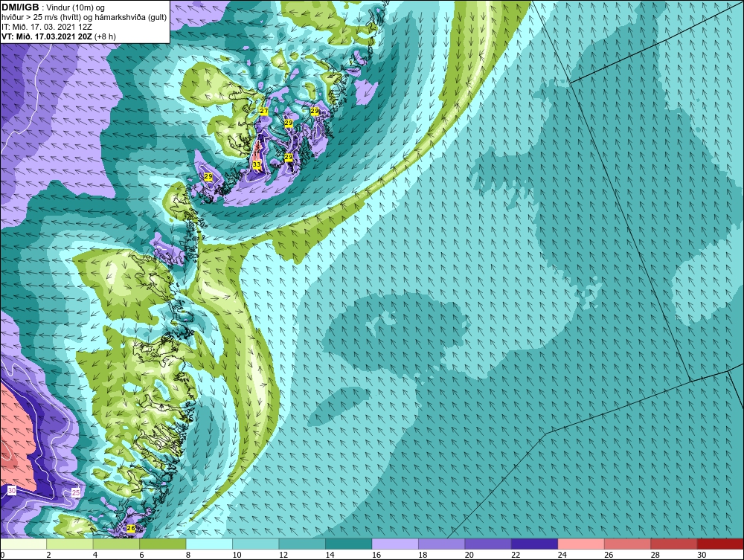Select the 12–14 m/s teal swatch
Image resolution: width=744 pixels, height=560 pixels.
[x=302, y=544]
